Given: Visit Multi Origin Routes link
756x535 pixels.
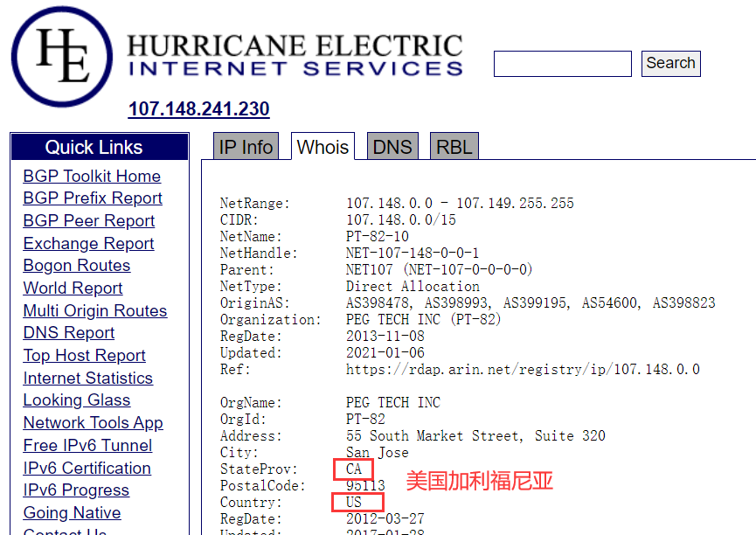Looking at the screenshot, I should click(x=95, y=310).
